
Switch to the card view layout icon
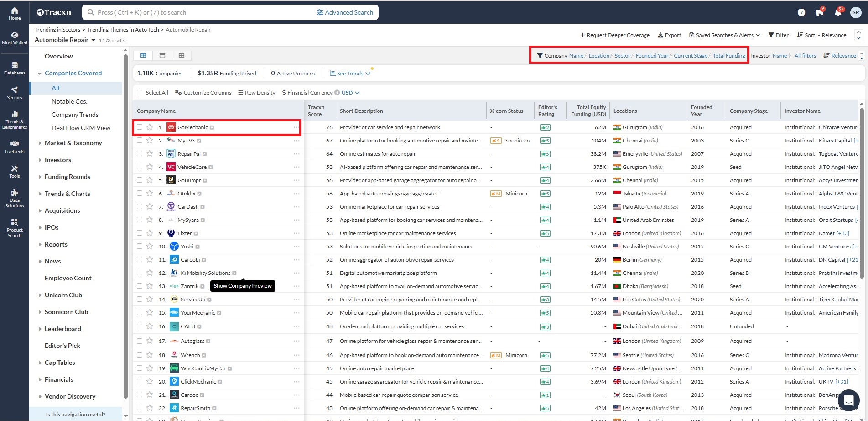tap(162, 55)
